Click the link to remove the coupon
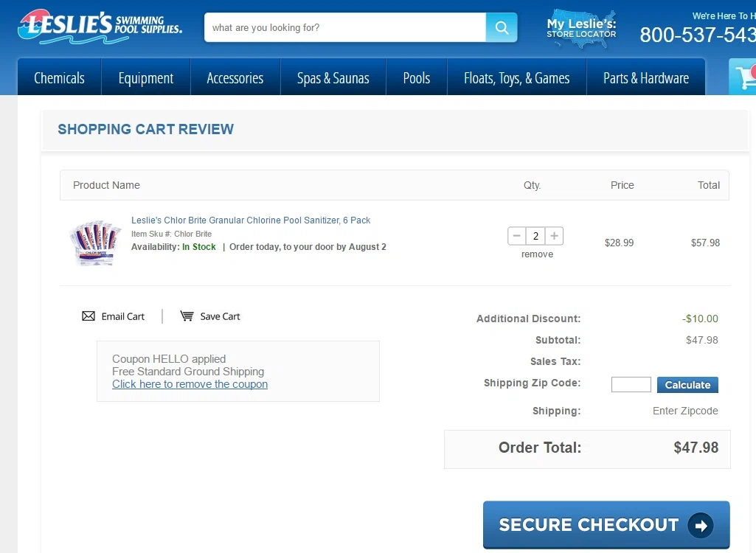This screenshot has height=553, width=756. [190, 384]
